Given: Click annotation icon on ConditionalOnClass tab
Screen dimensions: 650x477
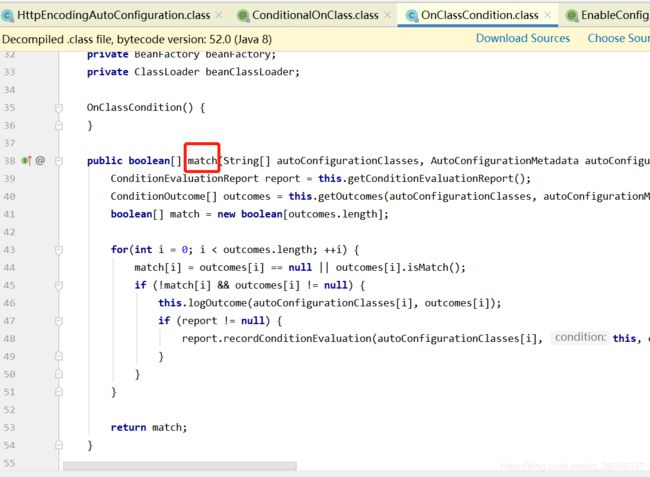Looking at the screenshot, I should tap(243, 16).
